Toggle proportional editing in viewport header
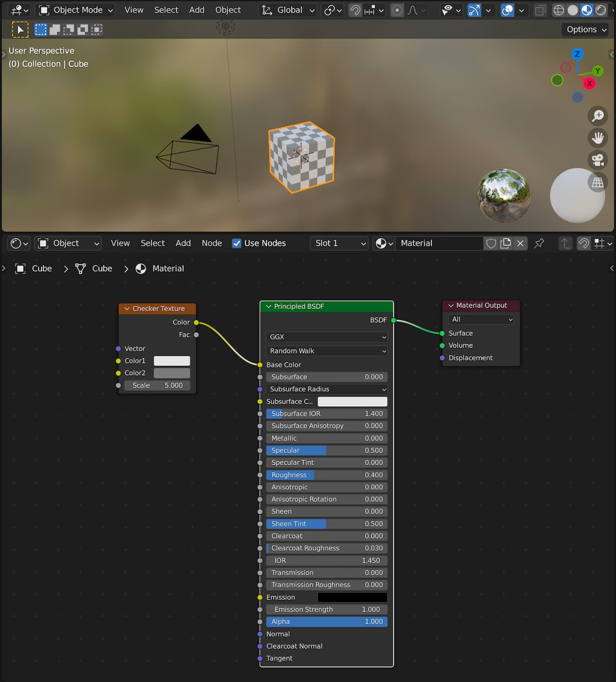Image resolution: width=616 pixels, height=682 pixels. [397, 10]
